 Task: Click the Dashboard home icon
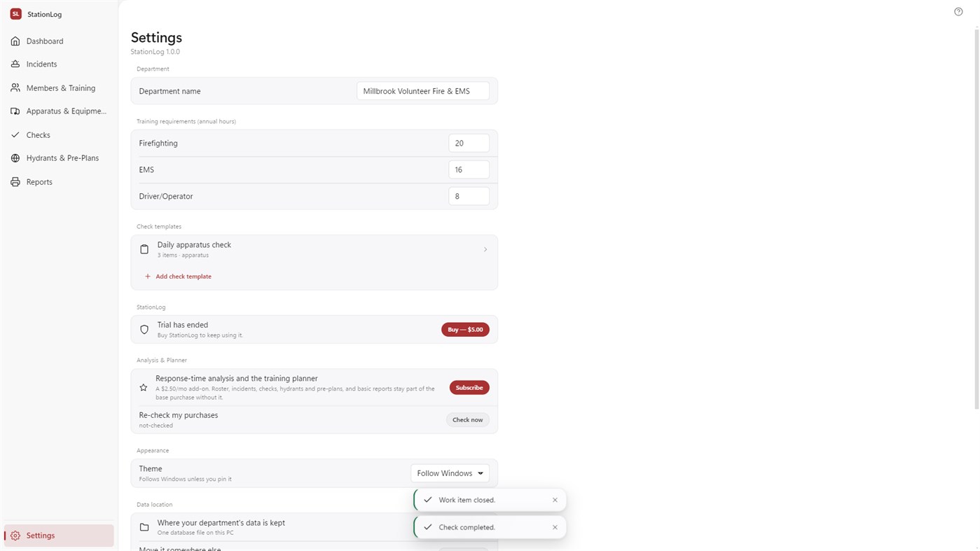(15, 41)
